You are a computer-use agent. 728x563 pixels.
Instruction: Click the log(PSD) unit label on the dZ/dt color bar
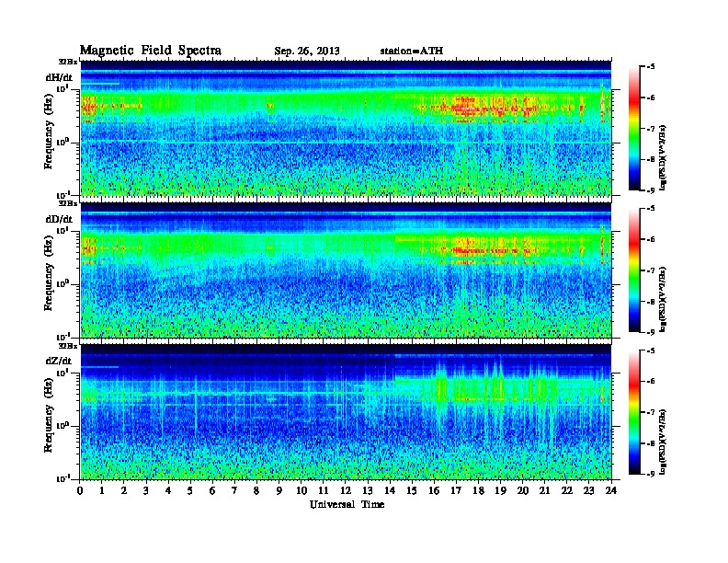(x=663, y=442)
